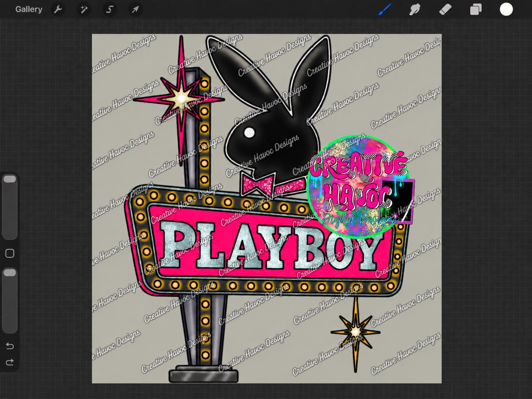532x399 pixels.
Task: Activate the Selection tool
Action: [109, 9]
